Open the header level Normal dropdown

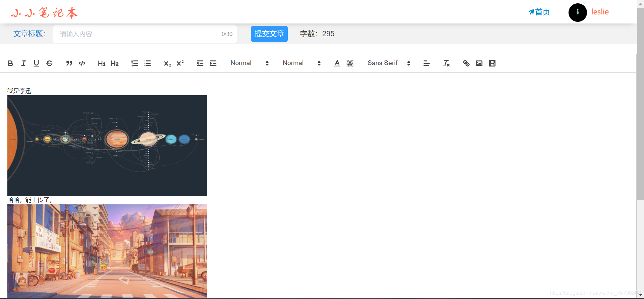302,63
